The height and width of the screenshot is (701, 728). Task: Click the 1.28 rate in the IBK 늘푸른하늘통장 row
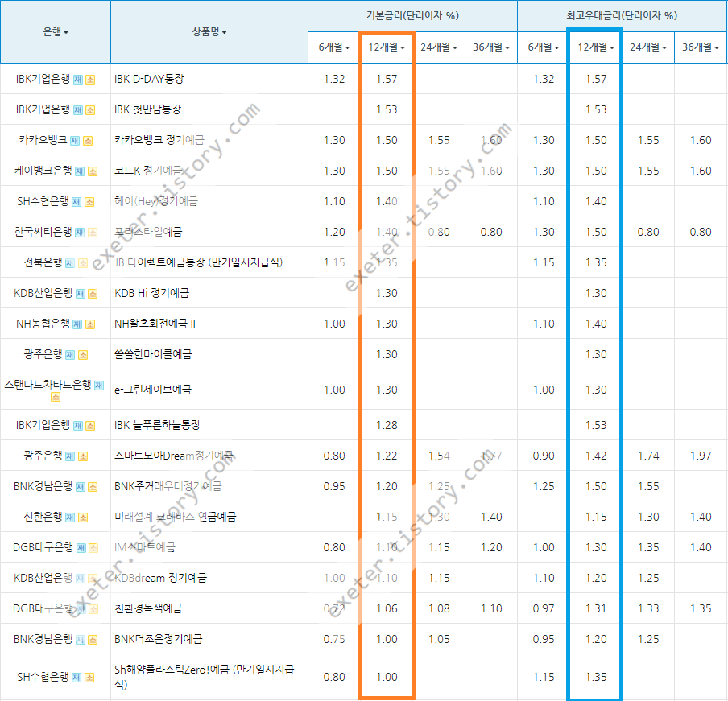[387, 425]
